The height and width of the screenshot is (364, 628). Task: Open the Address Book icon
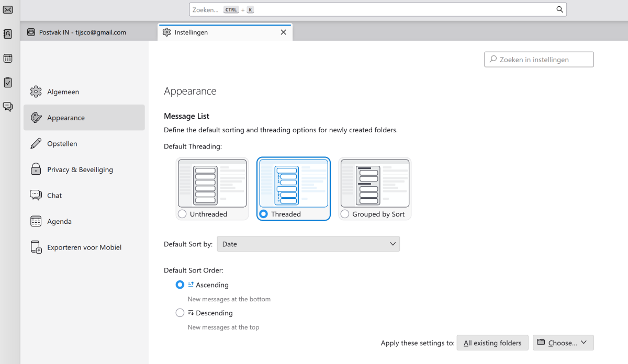[x=8, y=34]
